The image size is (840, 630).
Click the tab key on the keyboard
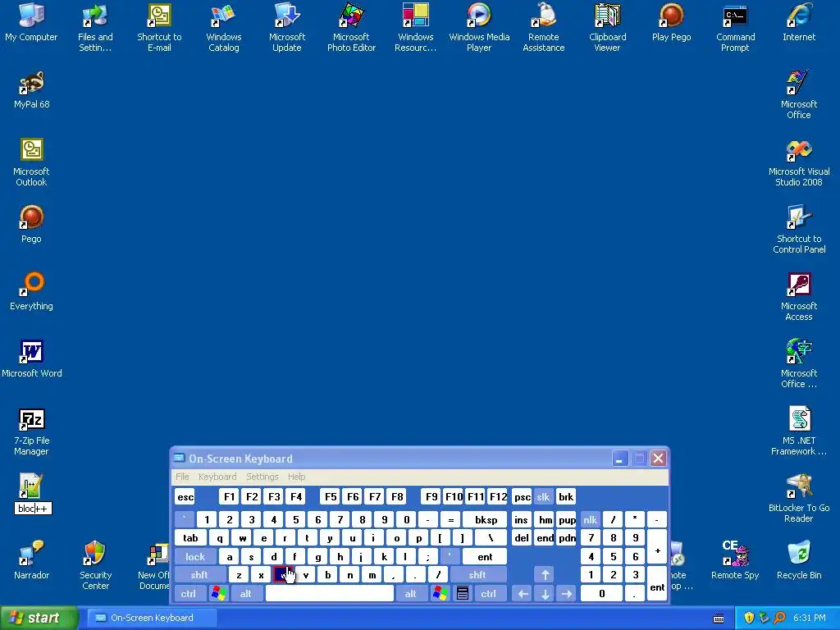pos(190,538)
